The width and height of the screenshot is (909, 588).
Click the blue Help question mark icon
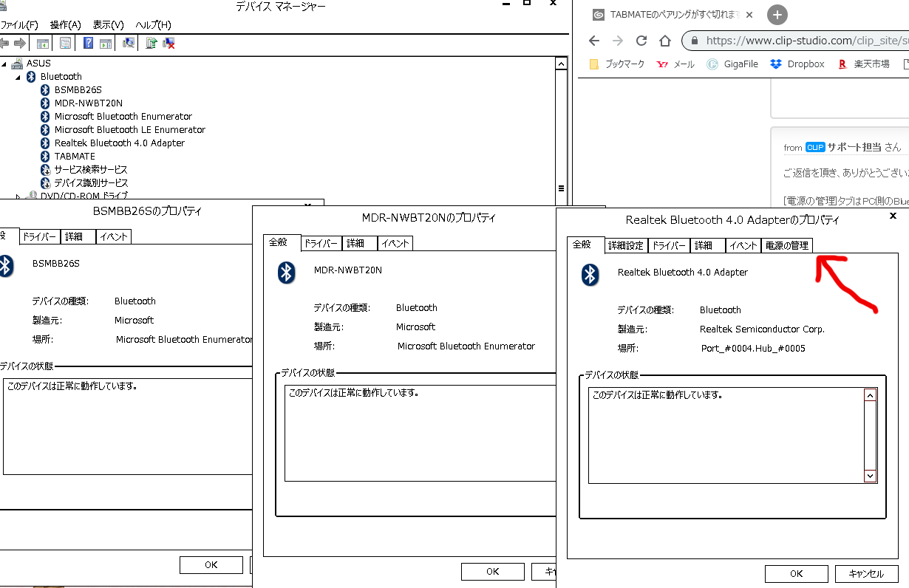(88, 44)
